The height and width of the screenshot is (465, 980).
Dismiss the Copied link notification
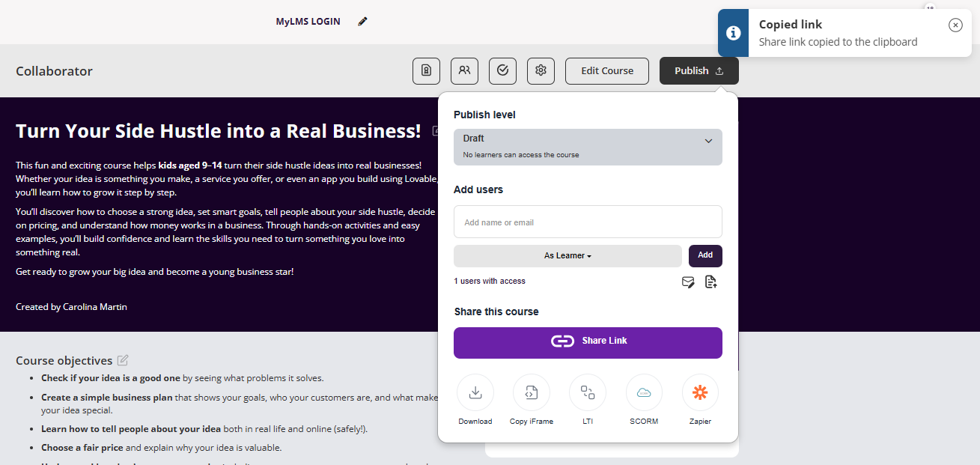(955, 25)
